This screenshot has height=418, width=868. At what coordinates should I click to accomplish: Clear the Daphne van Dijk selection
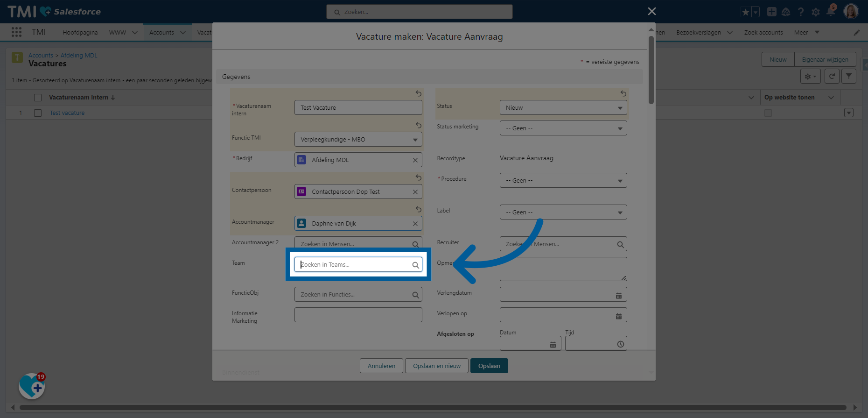pos(415,224)
